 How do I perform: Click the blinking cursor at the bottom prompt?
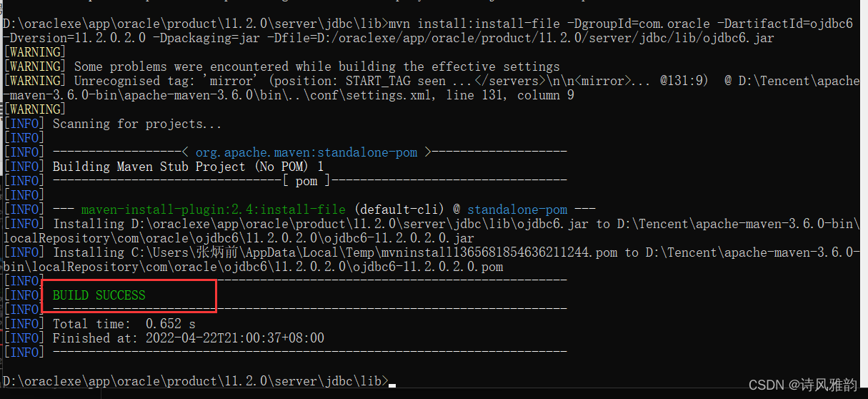[x=392, y=385]
